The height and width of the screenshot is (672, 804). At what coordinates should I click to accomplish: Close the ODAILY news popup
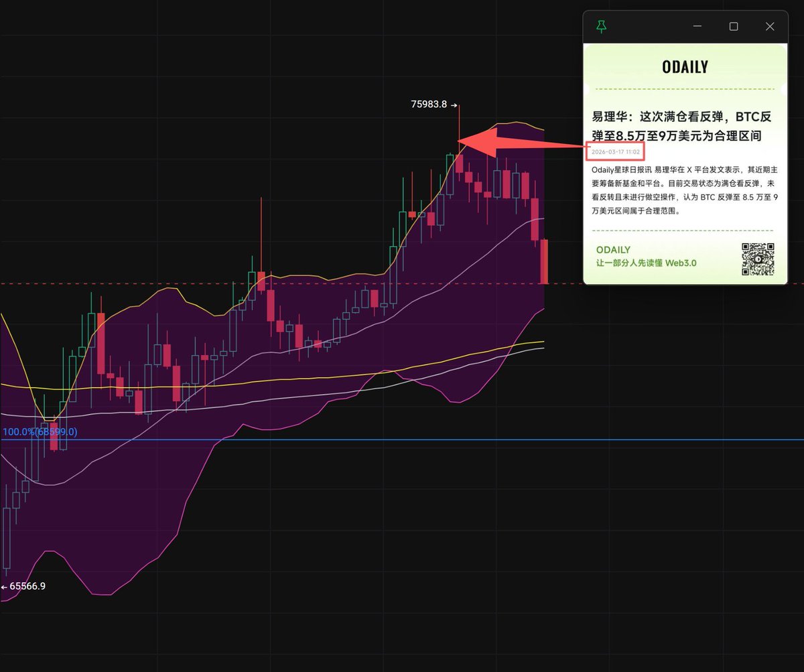pos(770,26)
